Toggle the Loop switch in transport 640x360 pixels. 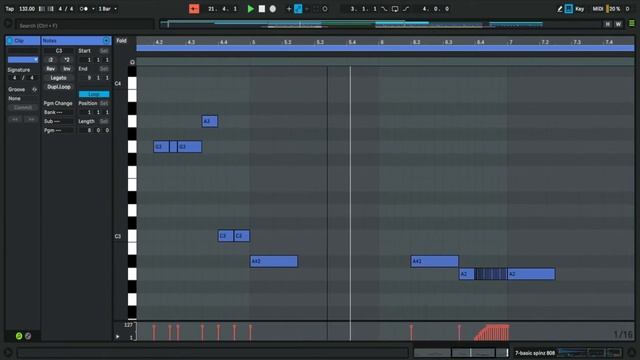pos(395,9)
